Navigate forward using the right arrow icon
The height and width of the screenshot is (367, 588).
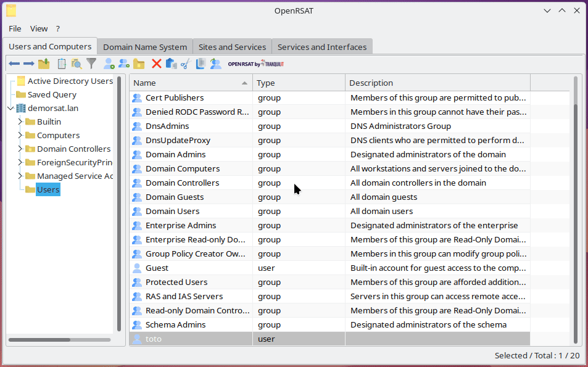pyautogui.click(x=29, y=63)
